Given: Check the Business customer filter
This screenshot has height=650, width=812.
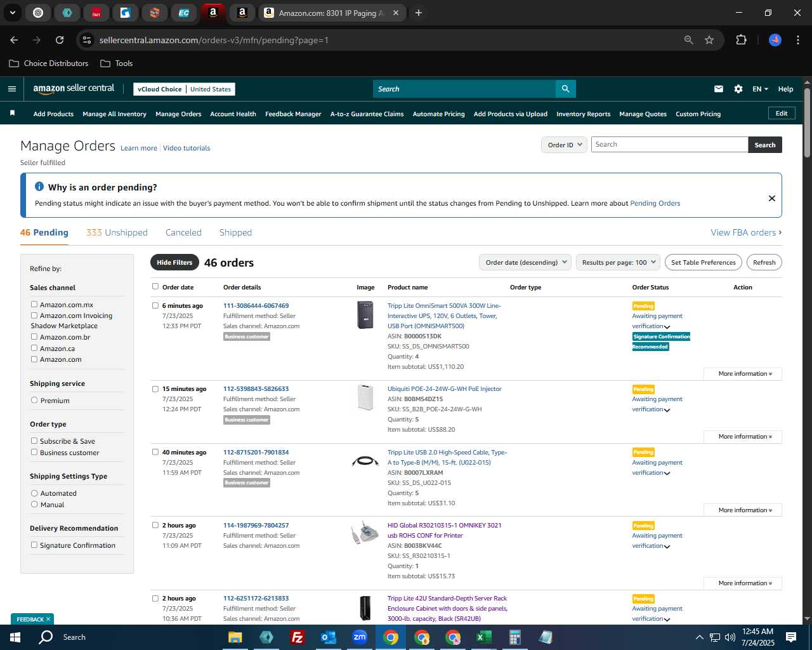Looking at the screenshot, I should point(34,453).
